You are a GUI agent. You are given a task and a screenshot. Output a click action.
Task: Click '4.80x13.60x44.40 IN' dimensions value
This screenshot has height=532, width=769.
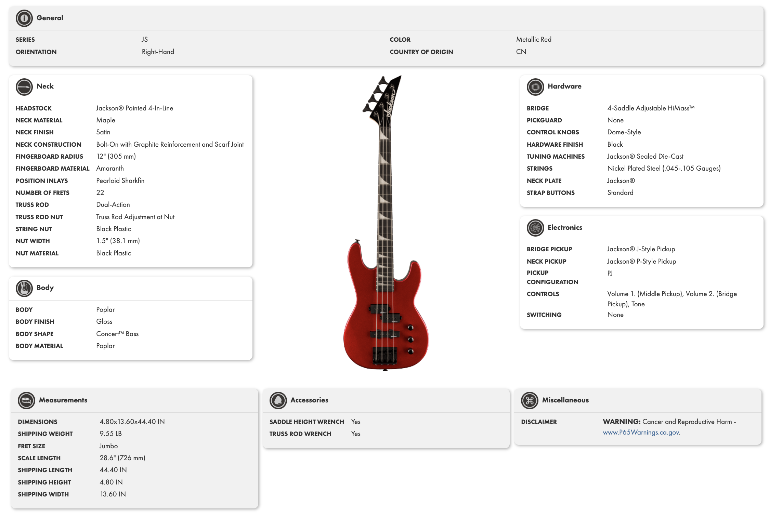[132, 422]
